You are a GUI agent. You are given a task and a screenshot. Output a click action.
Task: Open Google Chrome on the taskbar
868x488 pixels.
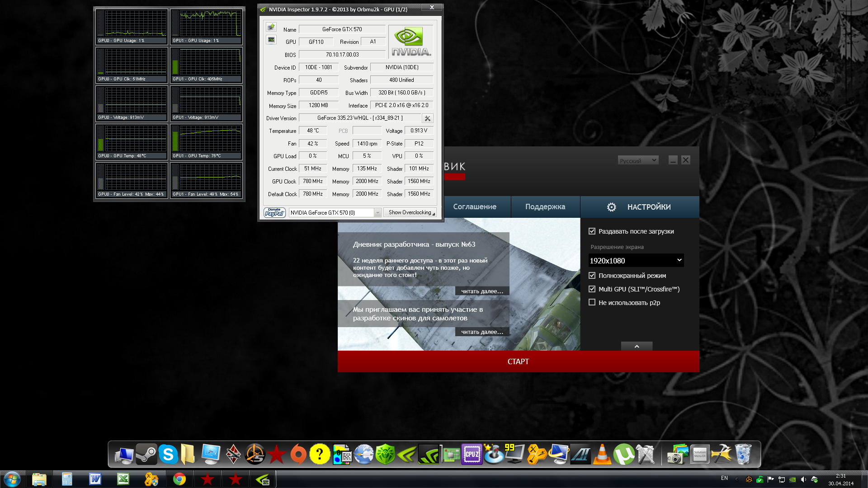[x=179, y=479]
